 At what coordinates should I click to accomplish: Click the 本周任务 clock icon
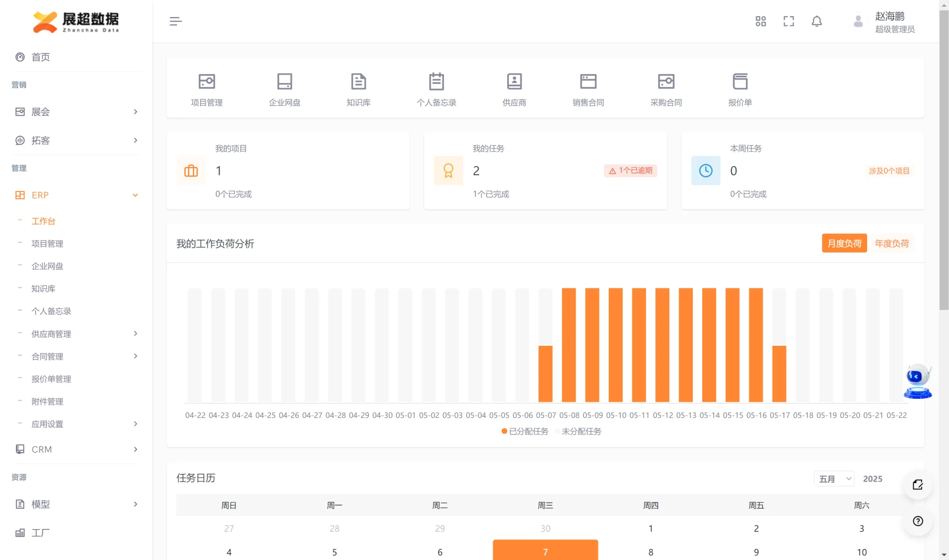(x=706, y=171)
